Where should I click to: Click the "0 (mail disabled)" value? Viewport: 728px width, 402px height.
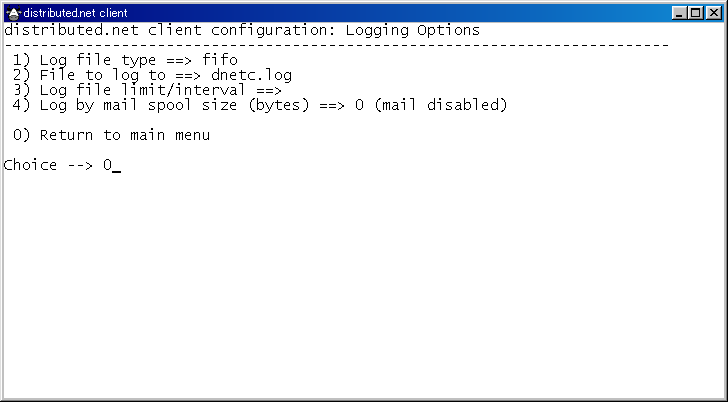click(431, 105)
